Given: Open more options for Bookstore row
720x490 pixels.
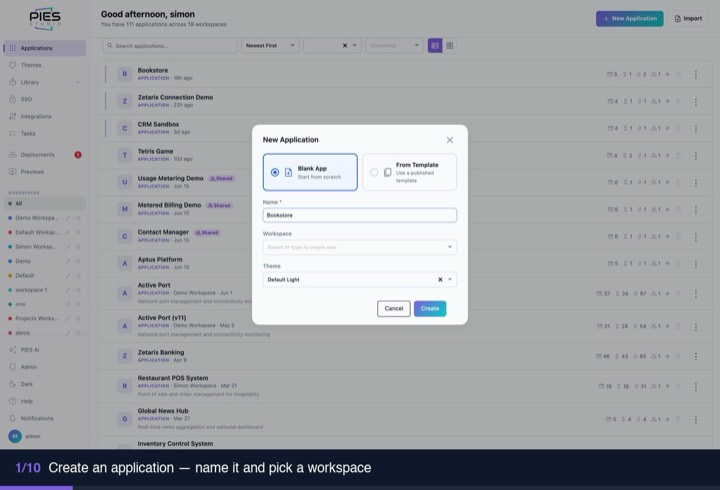Looking at the screenshot, I should (x=696, y=74).
